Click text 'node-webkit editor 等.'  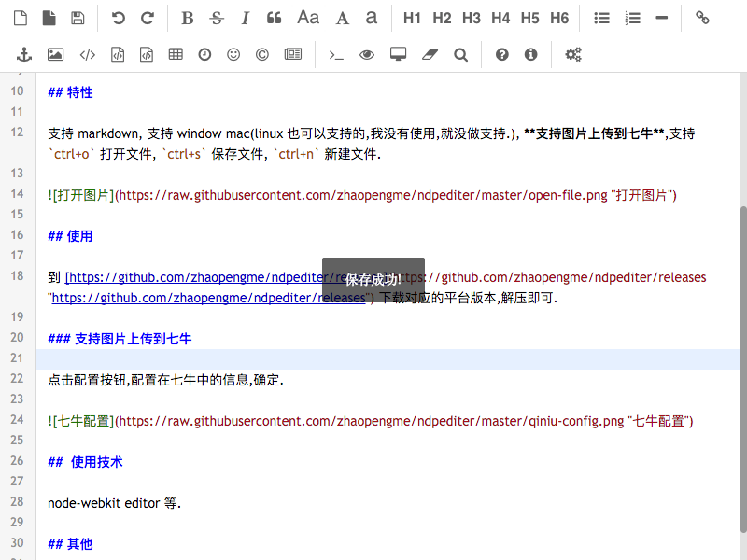pos(114,503)
